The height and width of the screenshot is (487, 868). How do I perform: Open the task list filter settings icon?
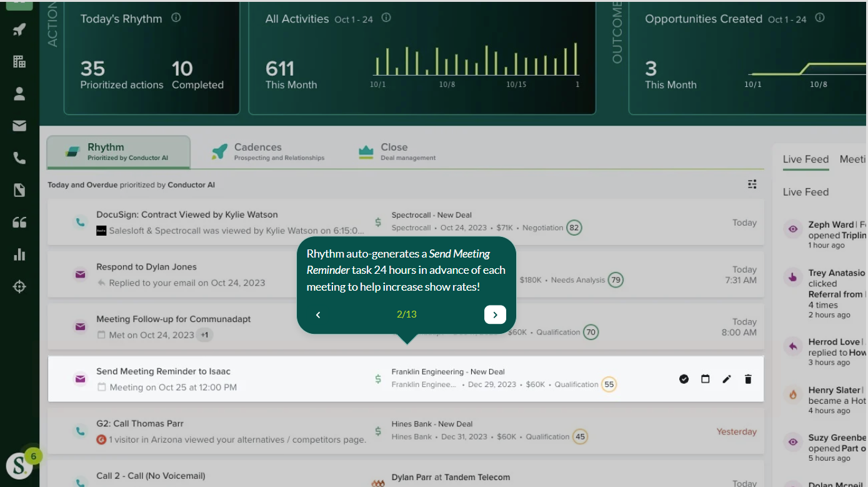click(752, 184)
